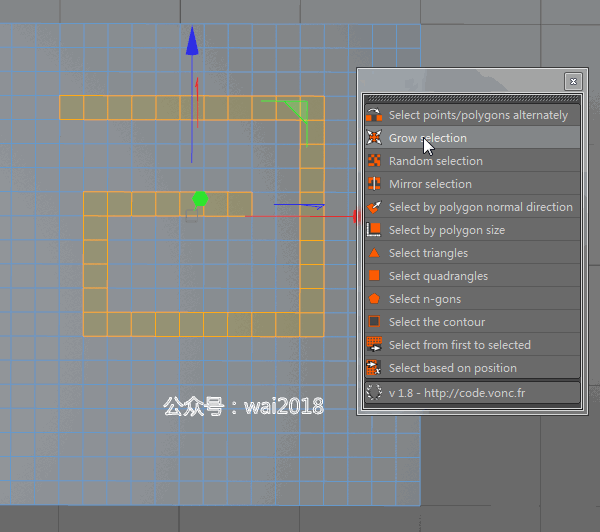Click the Select from first to selected icon
Viewport: 600px width, 532px height.
[374, 344]
